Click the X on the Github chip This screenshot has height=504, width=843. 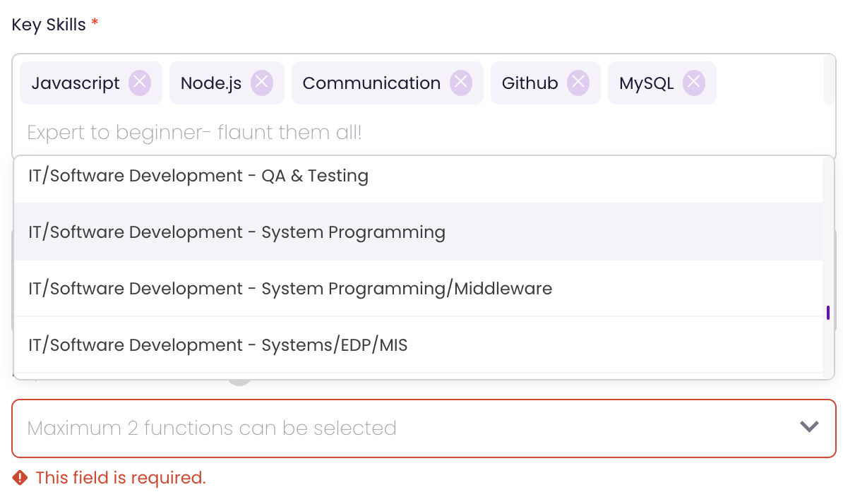[x=578, y=83]
